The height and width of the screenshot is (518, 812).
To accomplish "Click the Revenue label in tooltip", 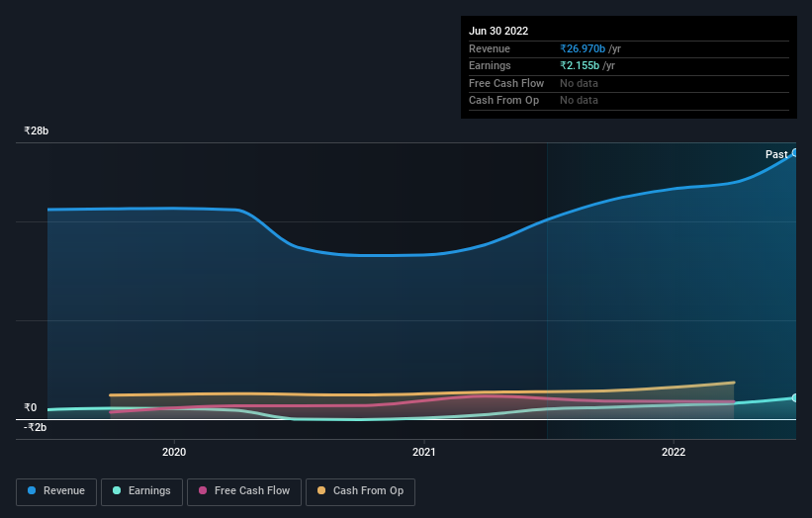I will point(490,48).
